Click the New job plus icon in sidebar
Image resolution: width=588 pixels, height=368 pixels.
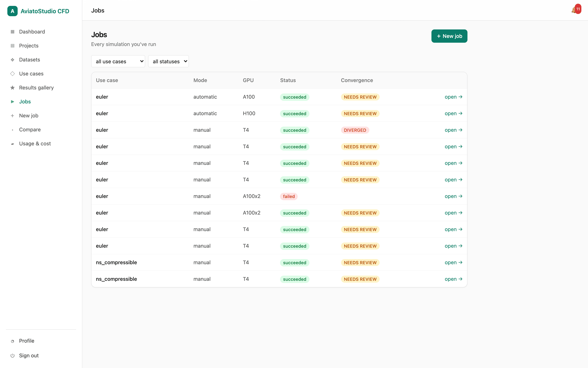[12, 116]
